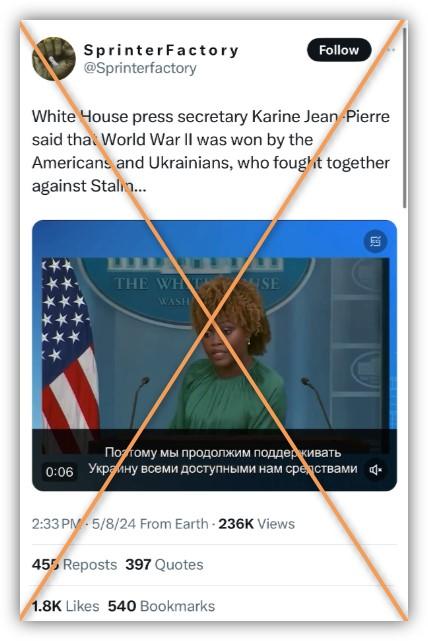
Task: Click the 540 Bookmarks count
Action: point(161,606)
